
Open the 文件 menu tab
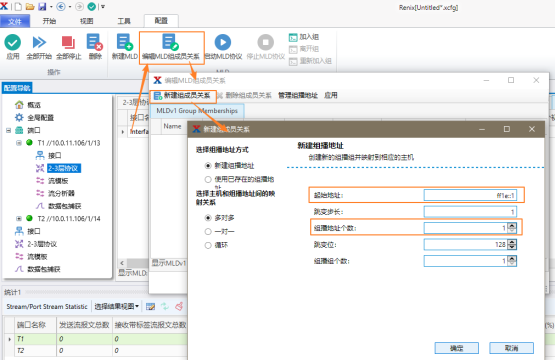coord(15,21)
